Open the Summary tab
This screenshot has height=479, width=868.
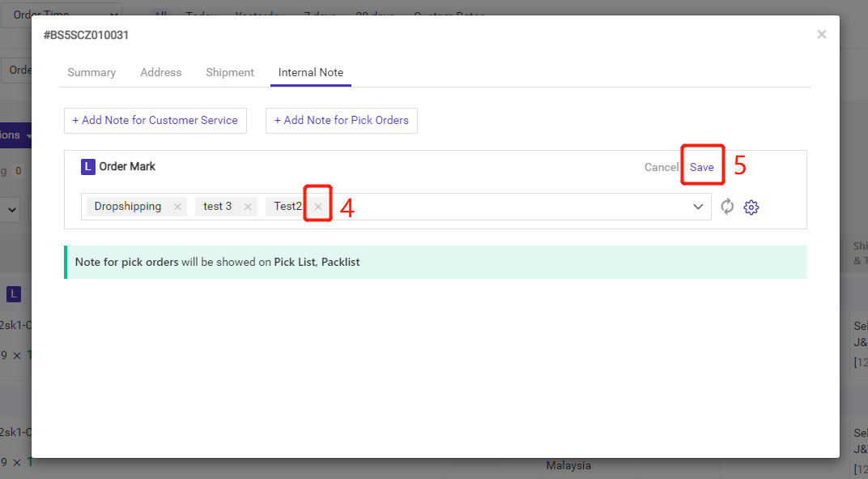[91, 73]
